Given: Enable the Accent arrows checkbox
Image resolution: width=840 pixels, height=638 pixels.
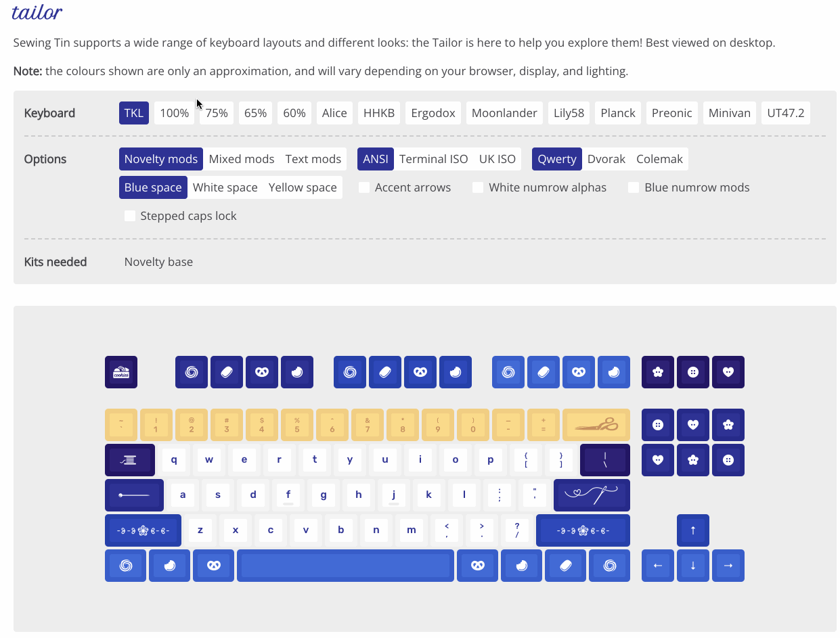Looking at the screenshot, I should point(364,187).
